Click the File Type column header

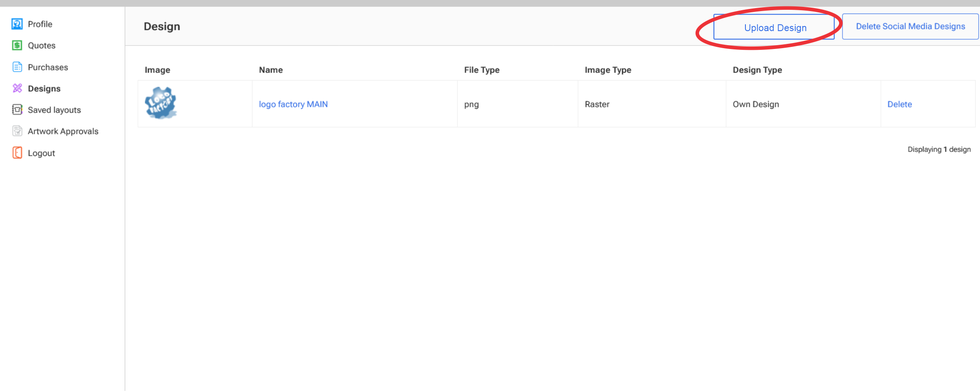coord(481,70)
